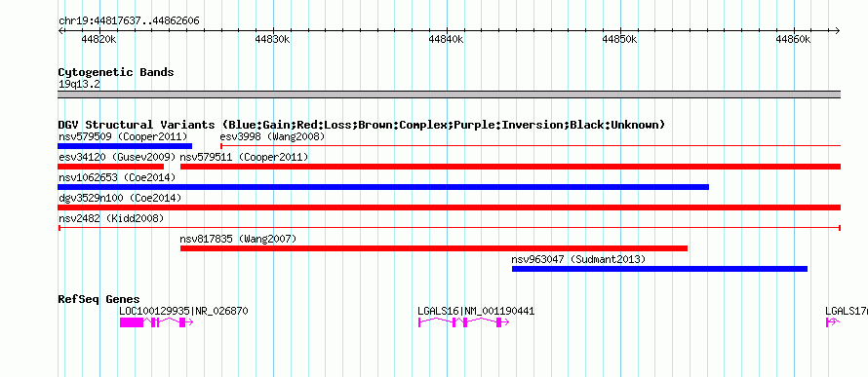868x377 pixels.
Task: Open the LGALS16|NM_001190441 gene label
Action: (x=476, y=311)
